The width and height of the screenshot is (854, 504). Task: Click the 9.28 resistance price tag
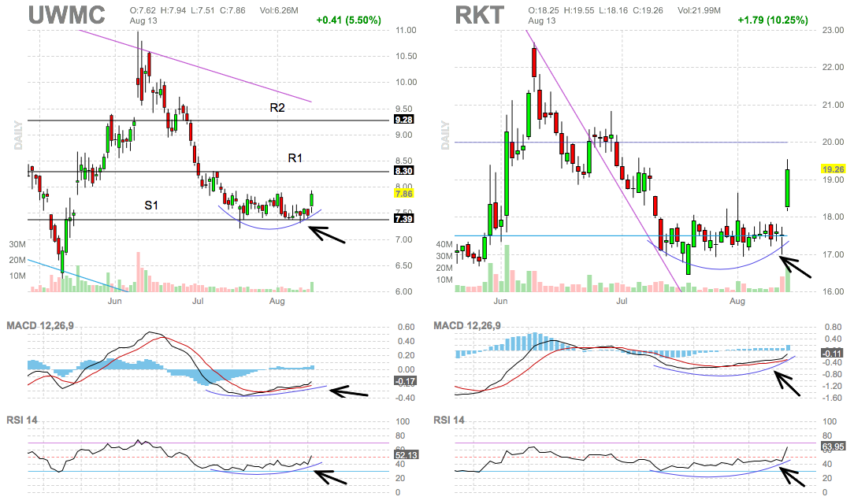[403, 120]
